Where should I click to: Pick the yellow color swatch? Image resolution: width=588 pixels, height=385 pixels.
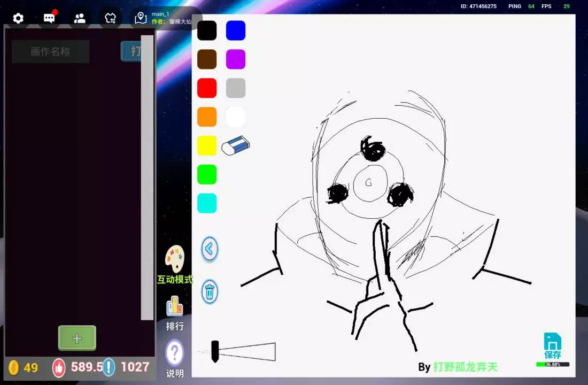[x=207, y=145]
